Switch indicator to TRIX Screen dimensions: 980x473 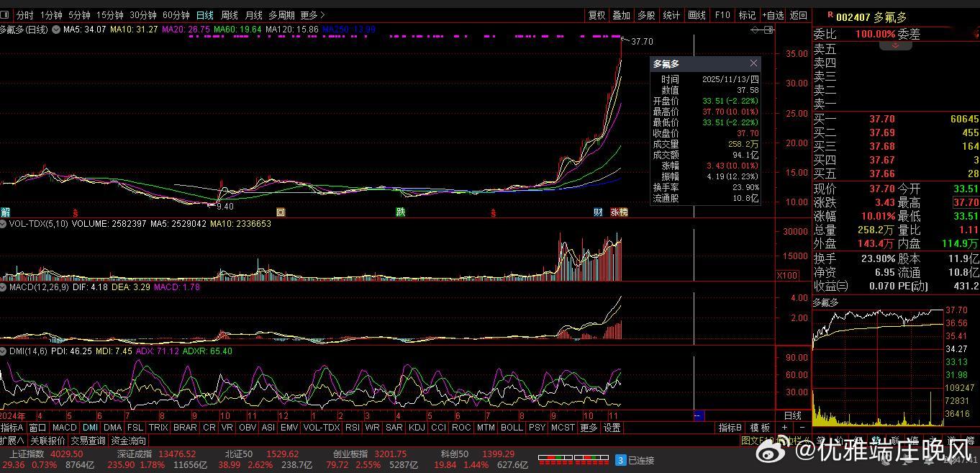point(158,428)
